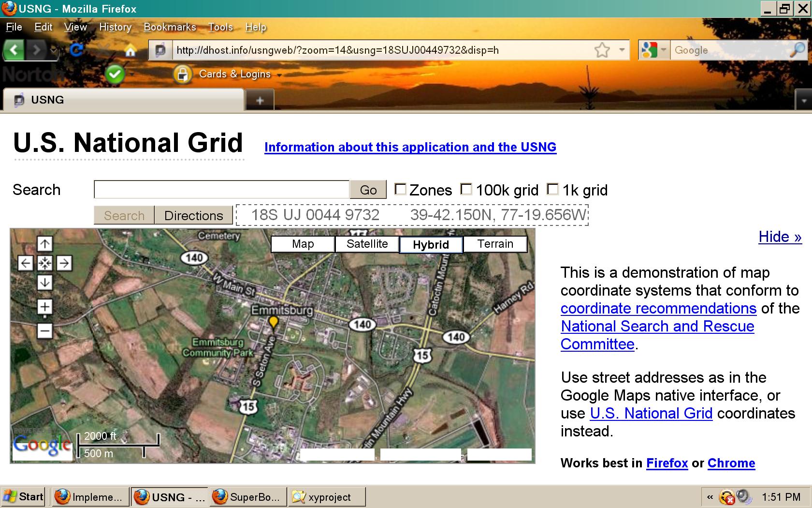Reload the page with the blue refresh icon
The height and width of the screenshot is (508, 812).
click(76, 49)
